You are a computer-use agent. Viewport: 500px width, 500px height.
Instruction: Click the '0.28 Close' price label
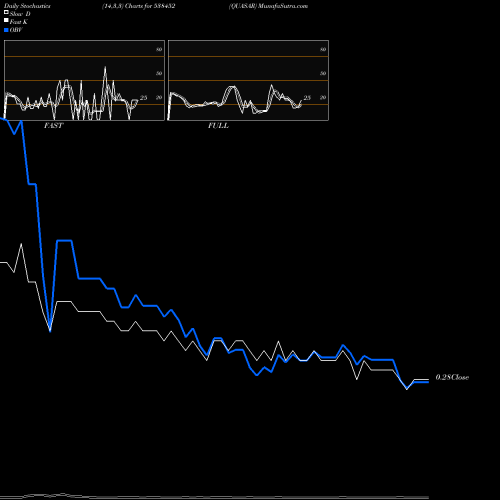452,377
